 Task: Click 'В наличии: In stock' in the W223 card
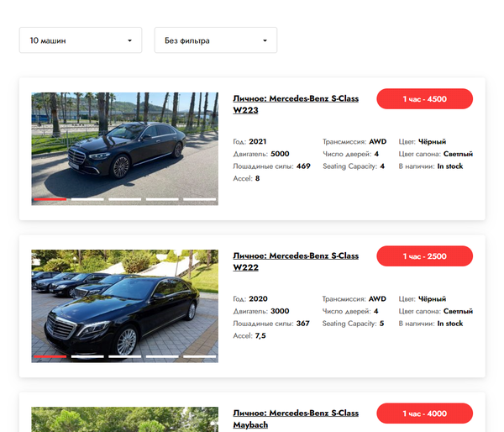[431, 166]
